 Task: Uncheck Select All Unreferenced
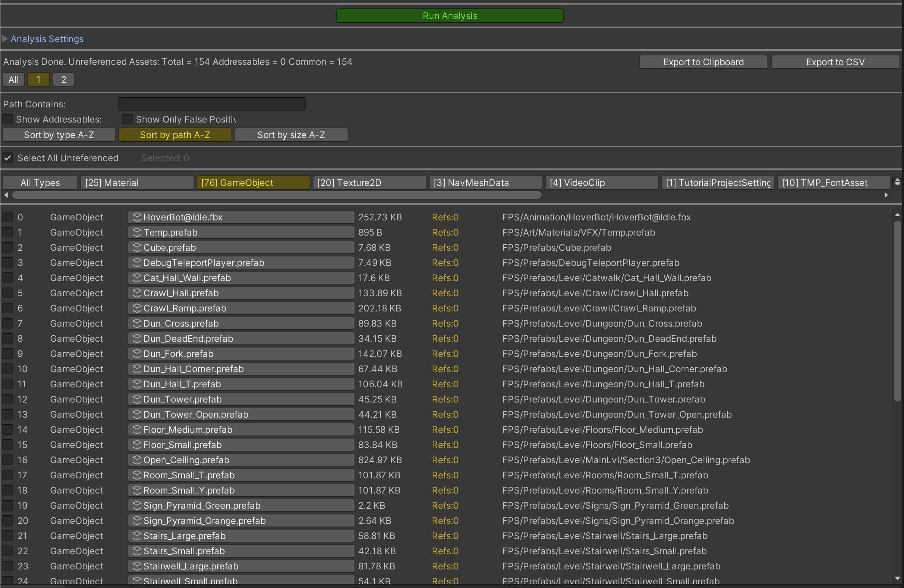coord(8,158)
